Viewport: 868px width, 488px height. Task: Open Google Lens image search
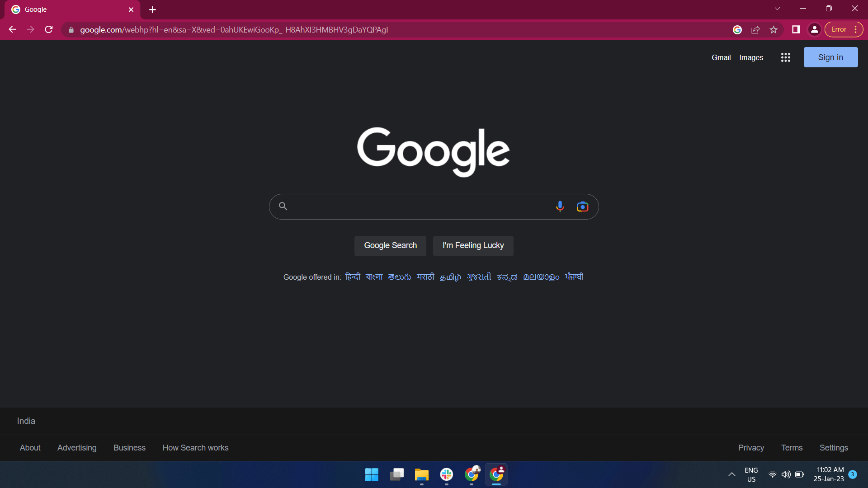(583, 206)
